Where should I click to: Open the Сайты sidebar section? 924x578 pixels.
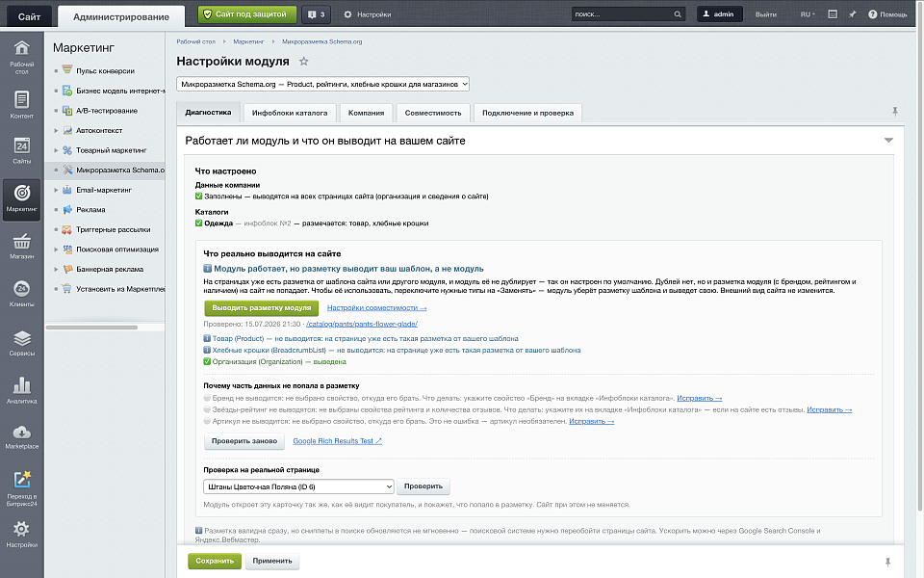22,150
